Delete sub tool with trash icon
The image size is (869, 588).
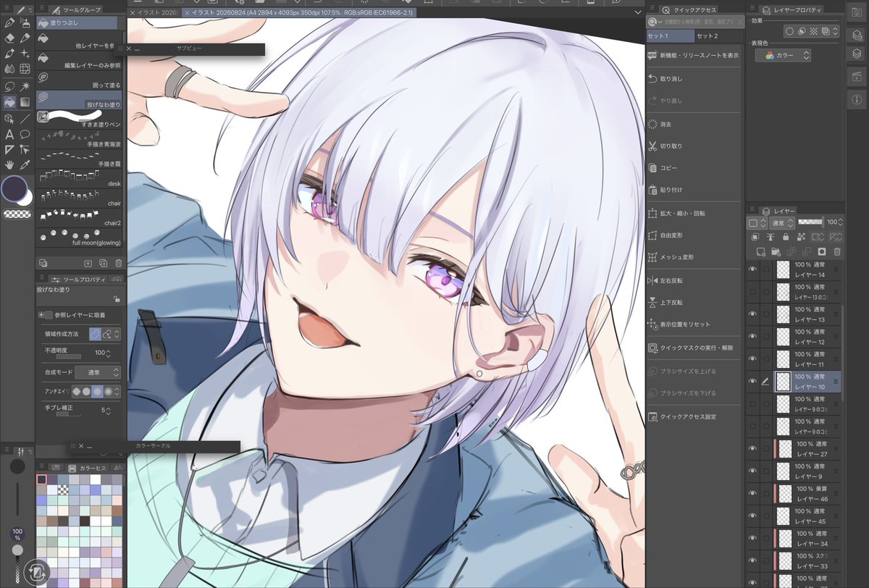point(119,263)
